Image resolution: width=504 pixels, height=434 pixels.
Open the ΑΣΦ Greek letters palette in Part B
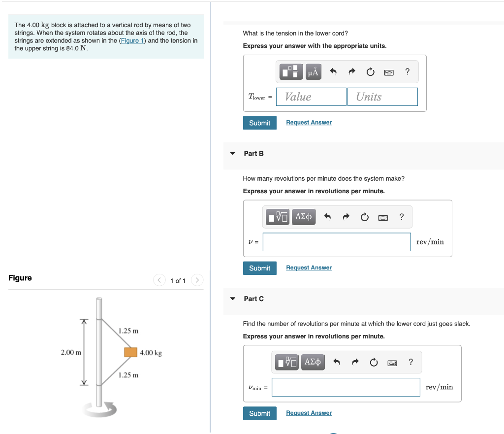(304, 217)
